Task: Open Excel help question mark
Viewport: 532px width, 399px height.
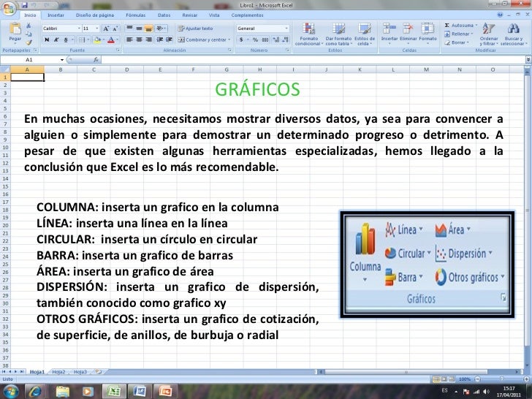Action: (500, 15)
